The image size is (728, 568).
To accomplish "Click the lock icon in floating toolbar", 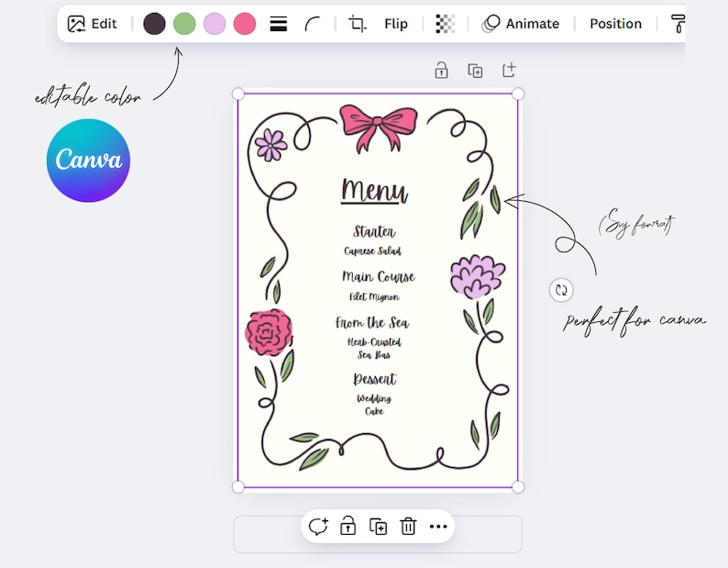I will coord(347,526).
